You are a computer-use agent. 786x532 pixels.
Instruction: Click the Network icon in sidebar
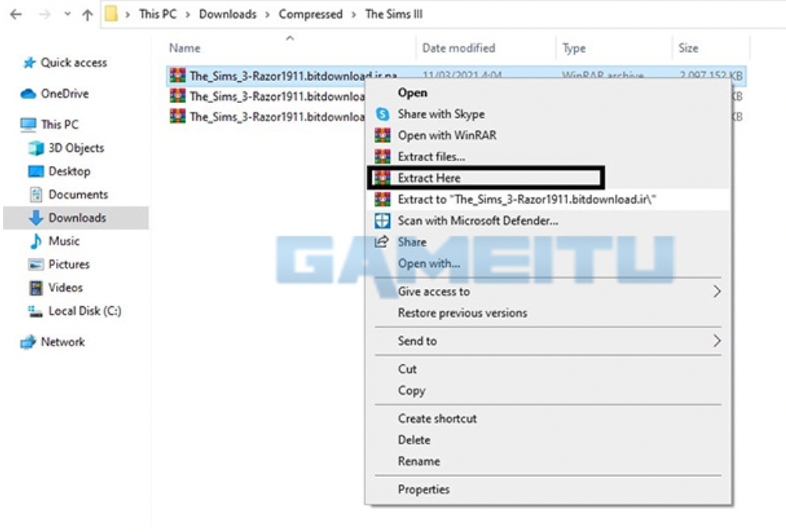click(28, 342)
